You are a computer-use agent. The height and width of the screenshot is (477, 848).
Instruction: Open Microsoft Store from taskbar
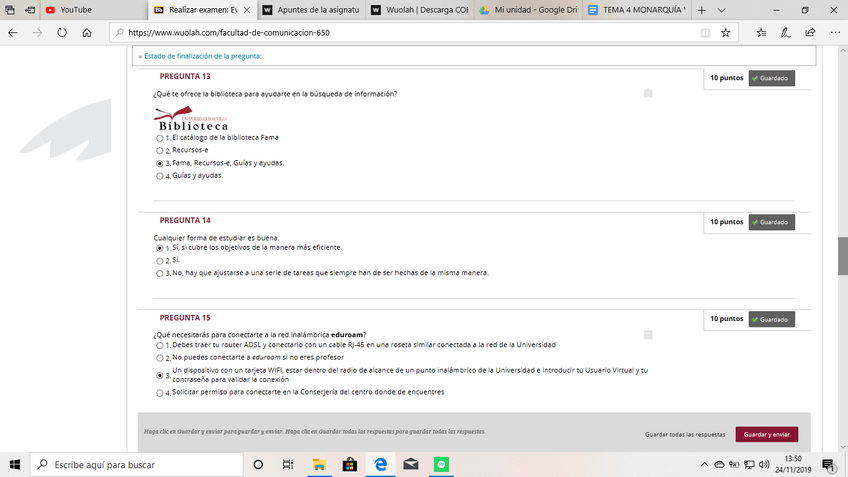click(350, 465)
